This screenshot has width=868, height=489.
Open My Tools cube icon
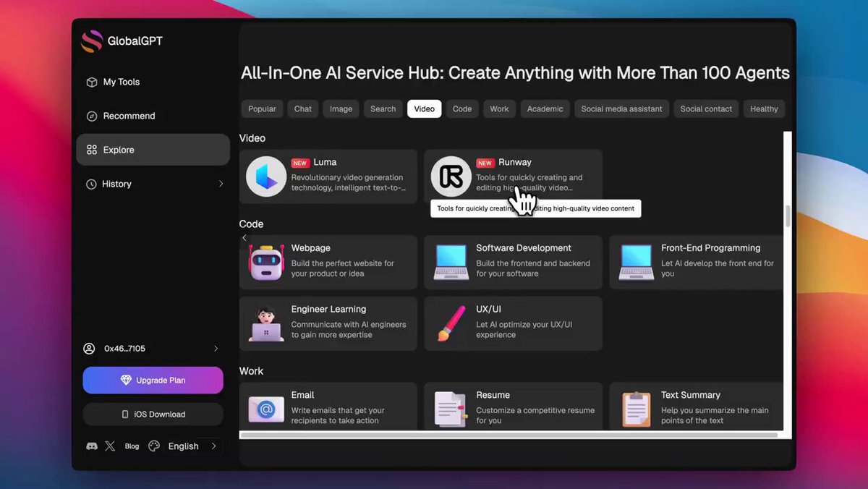(x=92, y=82)
